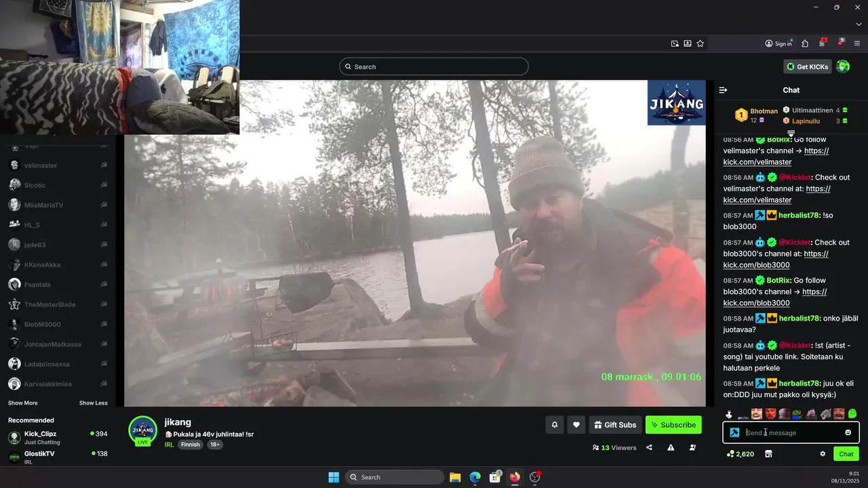Click the Finnish language tag

pos(190,445)
